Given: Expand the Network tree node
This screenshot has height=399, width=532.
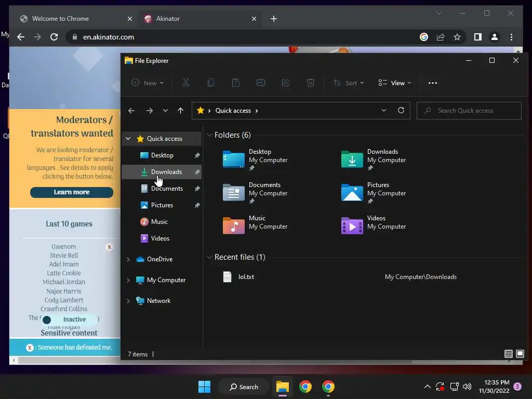Looking at the screenshot, I should [x=128, y=301].
